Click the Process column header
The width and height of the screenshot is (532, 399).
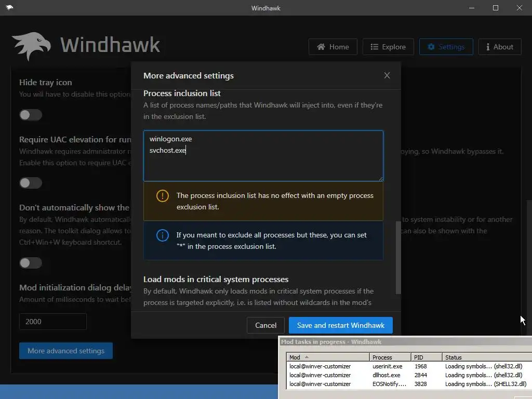[x=390, y=357]
